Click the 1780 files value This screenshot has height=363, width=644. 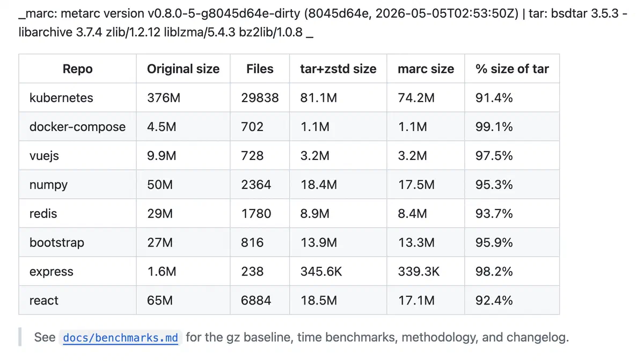pos(256,214)
